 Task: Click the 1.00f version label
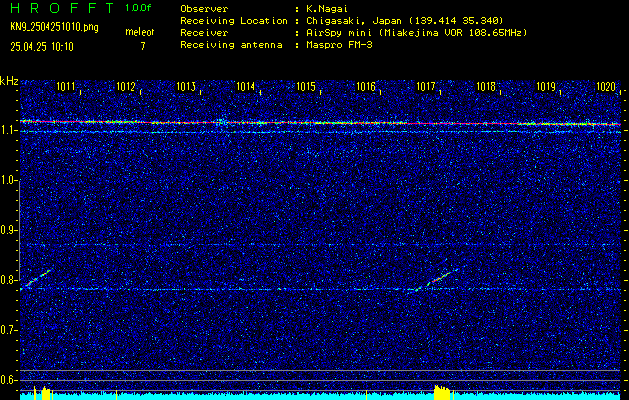click(x=138, y=8)
